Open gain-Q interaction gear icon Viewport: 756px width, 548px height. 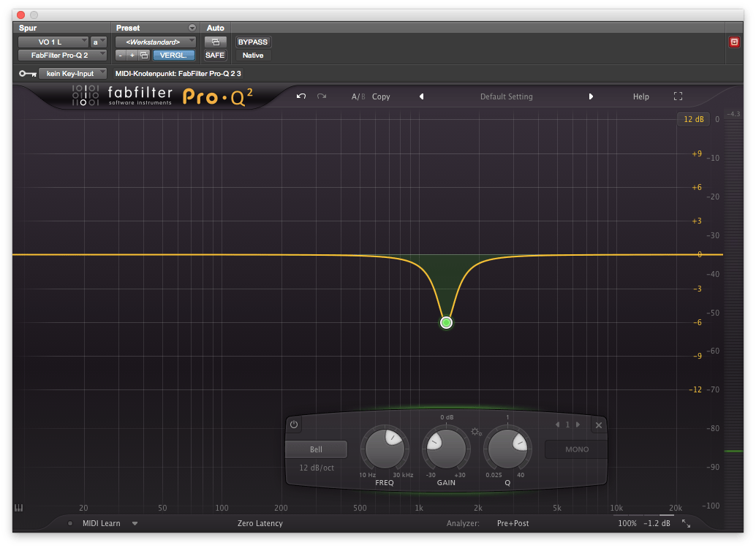pos(477,432)
